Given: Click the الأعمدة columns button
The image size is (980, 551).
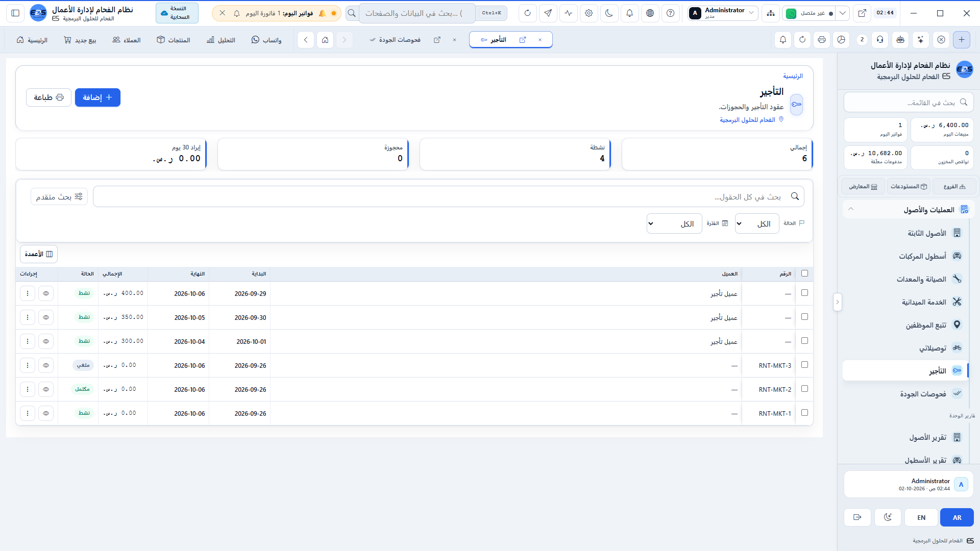Looking at the screenshot, I should (39, 254).
